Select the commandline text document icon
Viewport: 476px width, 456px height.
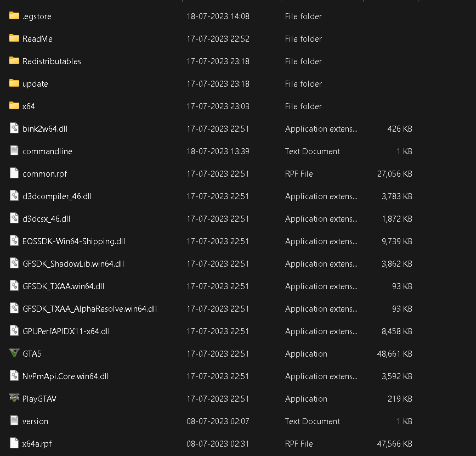(x=14, y=150)
